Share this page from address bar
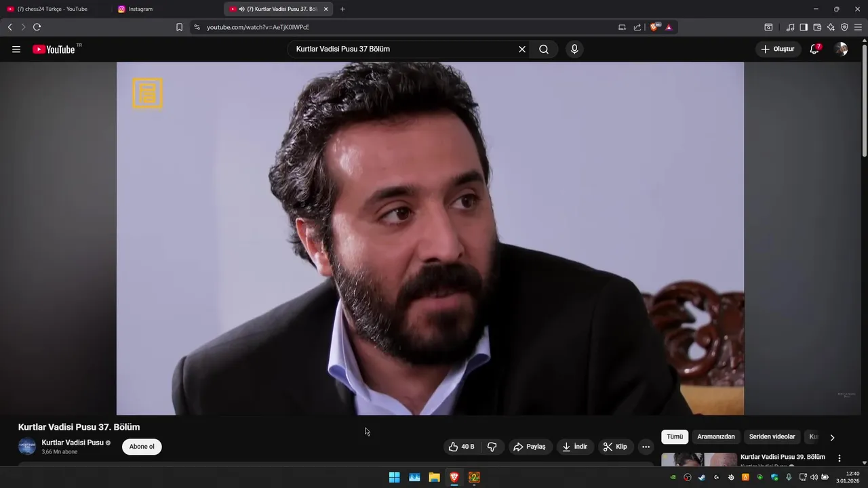Screen dimensions: 868x488 (x=637, y=27)
